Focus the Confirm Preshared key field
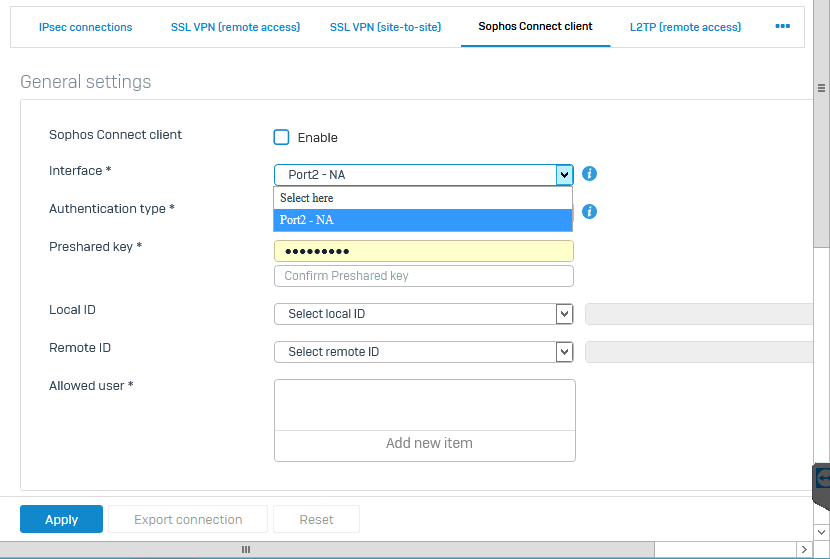Image resolution: width=830 pixels, height=559 pixels. tap(423, 276)
